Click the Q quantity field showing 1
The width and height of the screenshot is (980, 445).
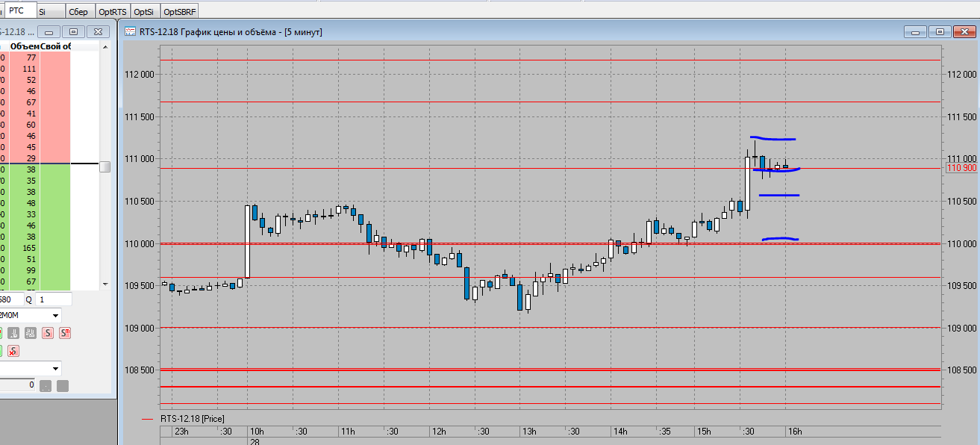(54, 299)
